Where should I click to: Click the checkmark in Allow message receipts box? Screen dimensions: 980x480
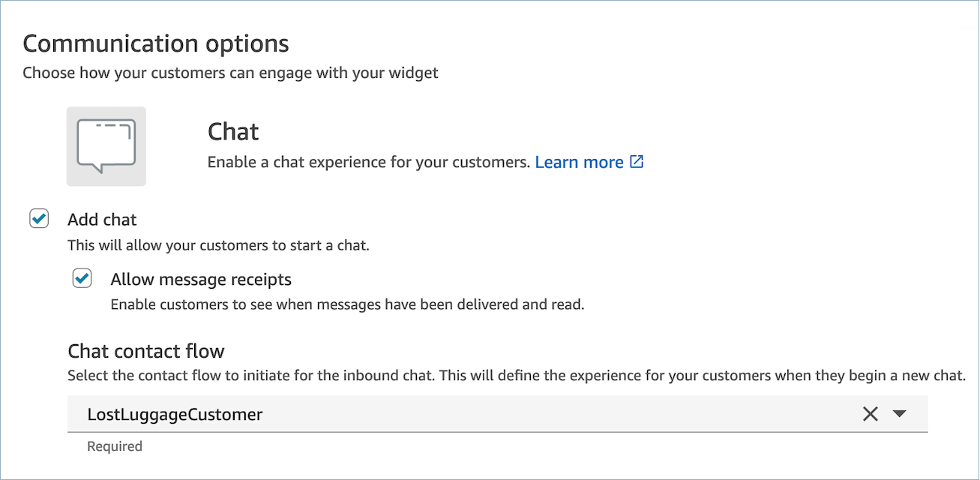point(81,277)
